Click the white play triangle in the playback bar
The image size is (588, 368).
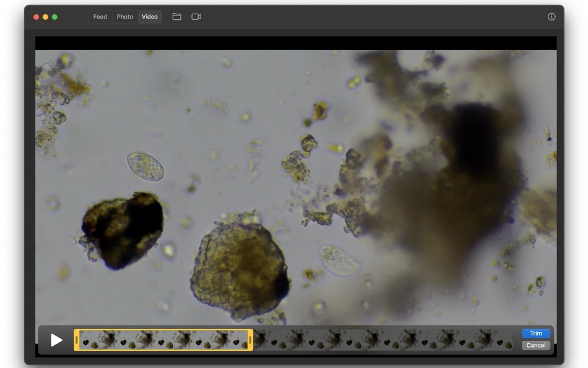click(x=56, y=340)
